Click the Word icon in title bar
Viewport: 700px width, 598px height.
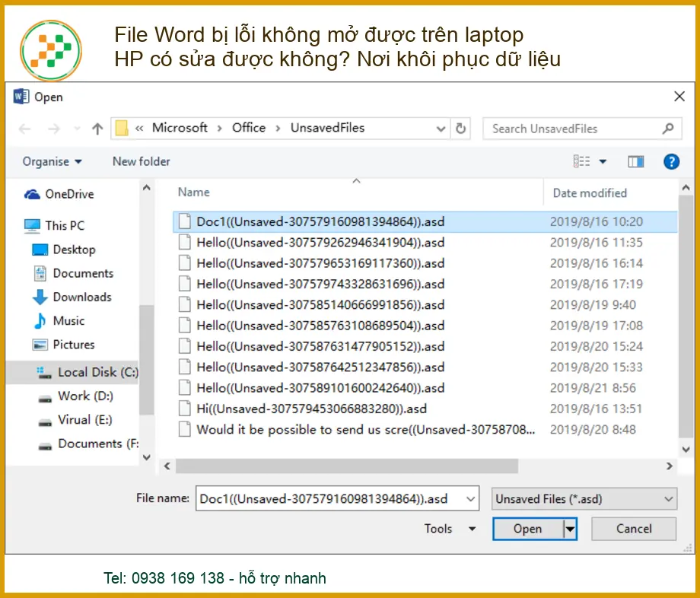coord(21,97)
